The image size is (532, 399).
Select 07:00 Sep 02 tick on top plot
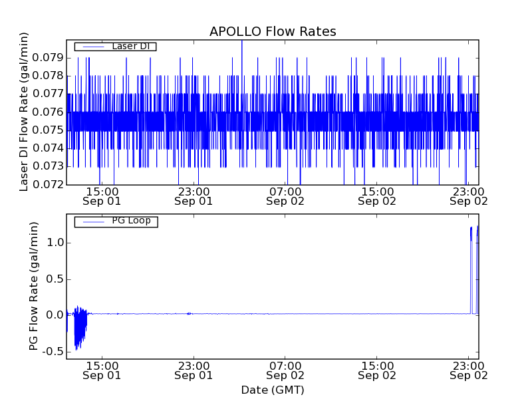point(285,196)
